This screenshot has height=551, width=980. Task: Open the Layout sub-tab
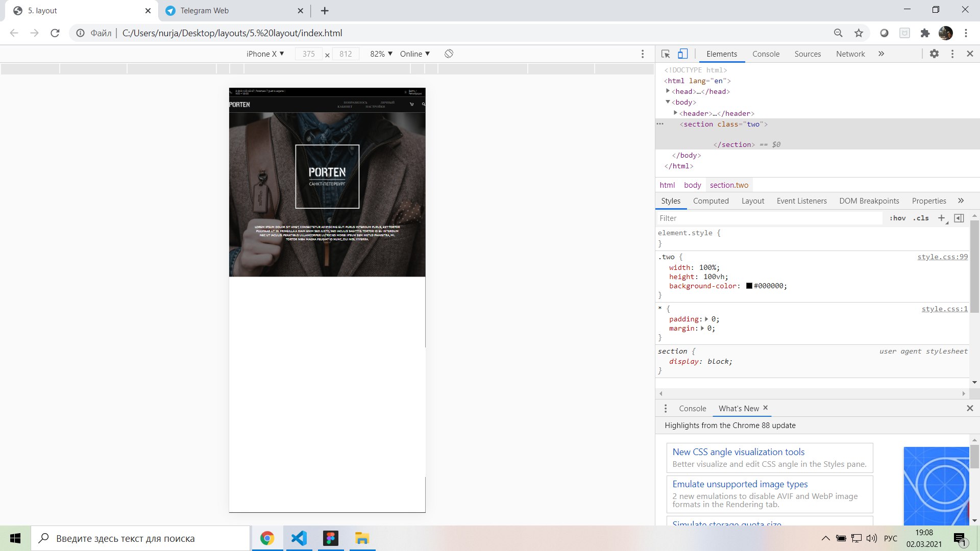[753, 201]
